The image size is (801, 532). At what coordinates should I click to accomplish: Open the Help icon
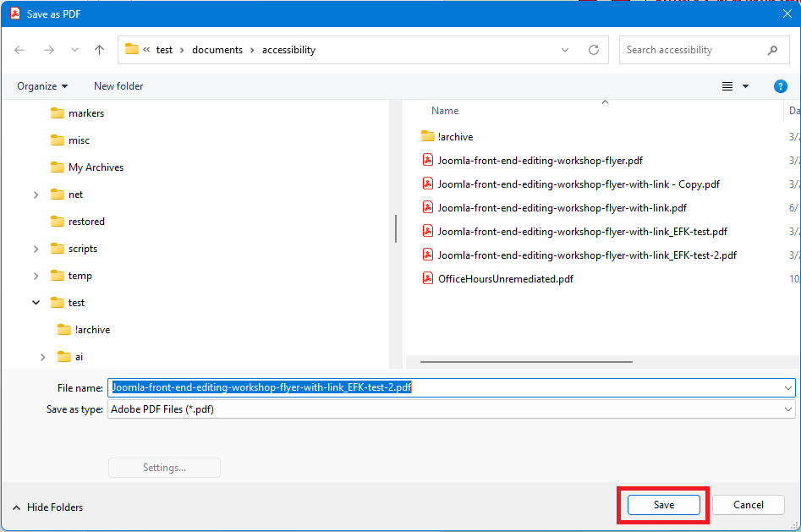click(x=781, y=86)
